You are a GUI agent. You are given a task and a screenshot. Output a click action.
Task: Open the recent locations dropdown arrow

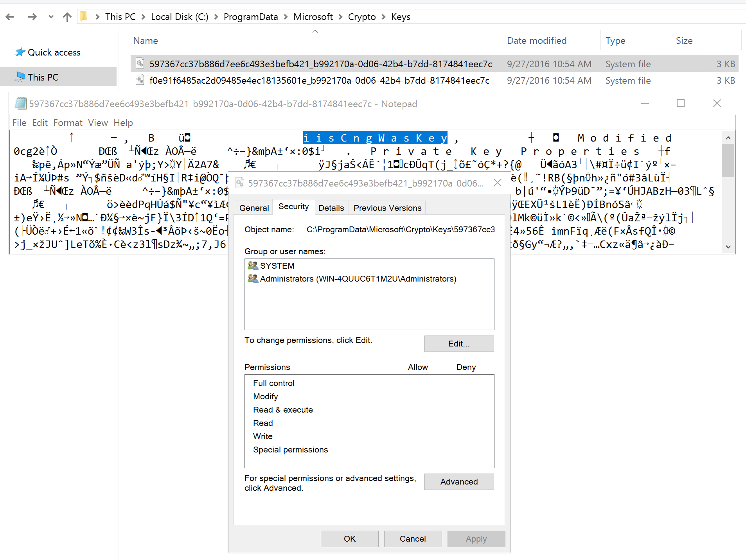pyautogui.click(x=51, y=17)
